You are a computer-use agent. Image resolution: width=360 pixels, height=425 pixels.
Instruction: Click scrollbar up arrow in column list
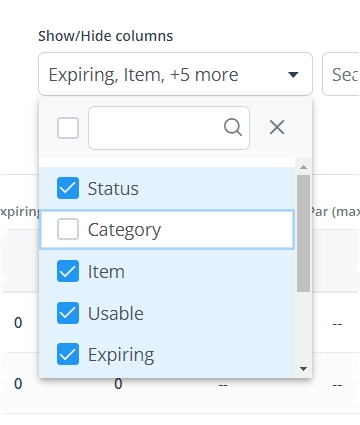click(303, 167)
